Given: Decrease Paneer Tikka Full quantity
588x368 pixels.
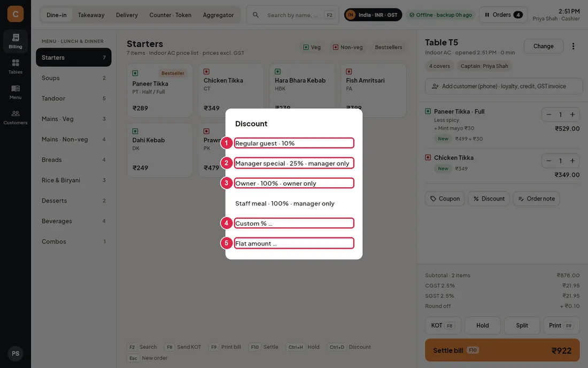Looking at the screenshot, I should click(548, 114).
